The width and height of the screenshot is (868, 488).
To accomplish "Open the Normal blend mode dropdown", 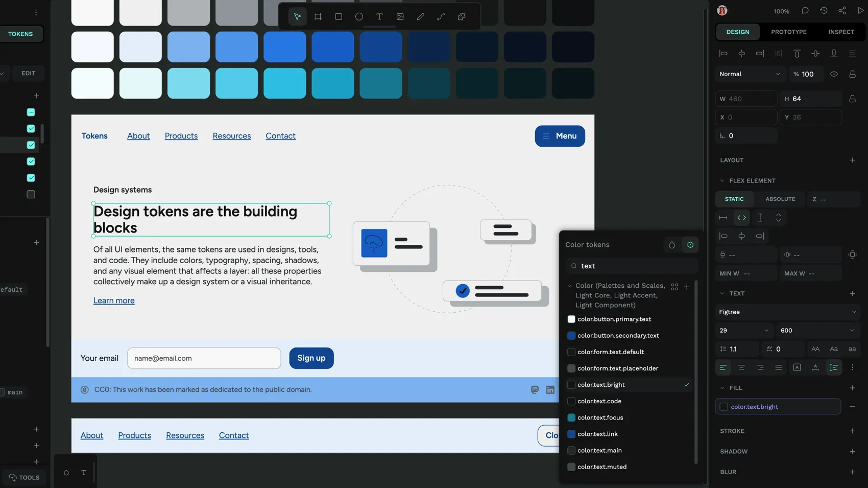I will (749, 74).
